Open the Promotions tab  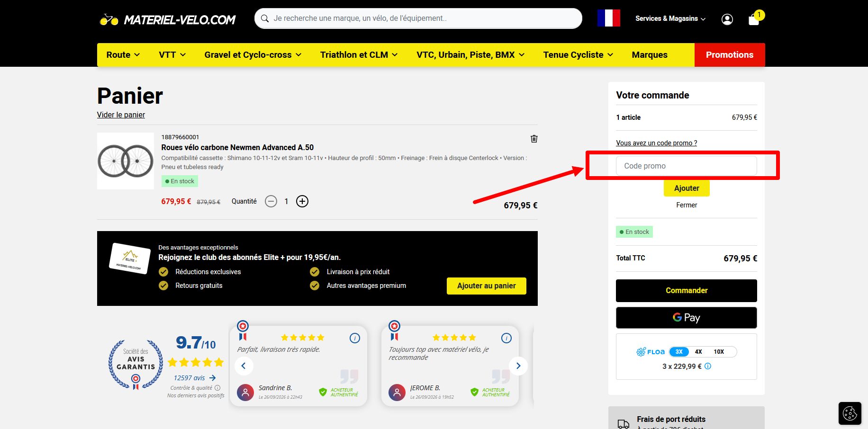click(730, 55)
